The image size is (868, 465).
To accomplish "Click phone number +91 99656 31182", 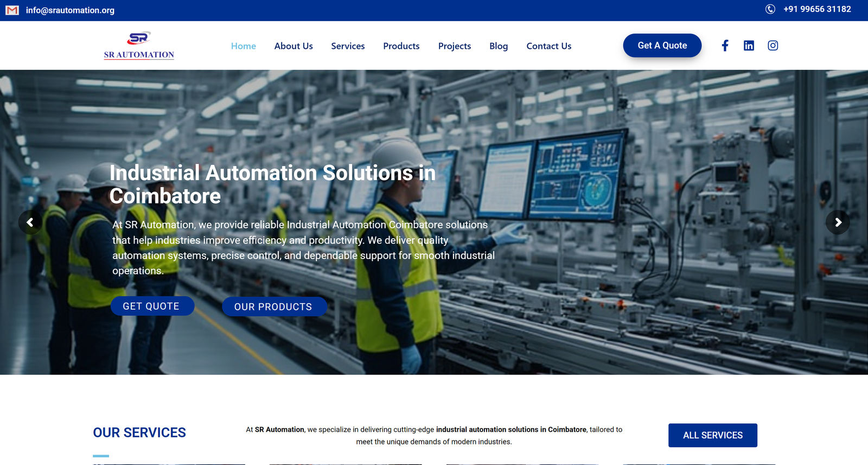I will pos(817,9).
